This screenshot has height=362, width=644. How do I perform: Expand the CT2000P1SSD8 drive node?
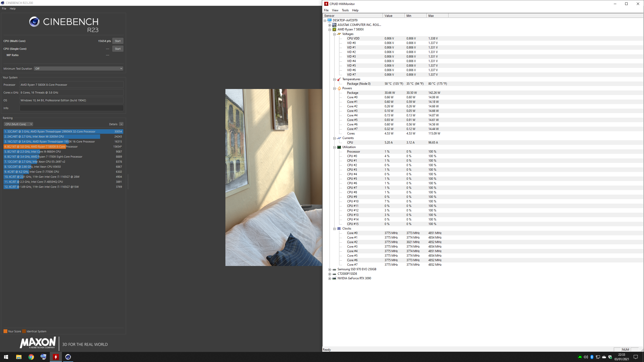330,274
